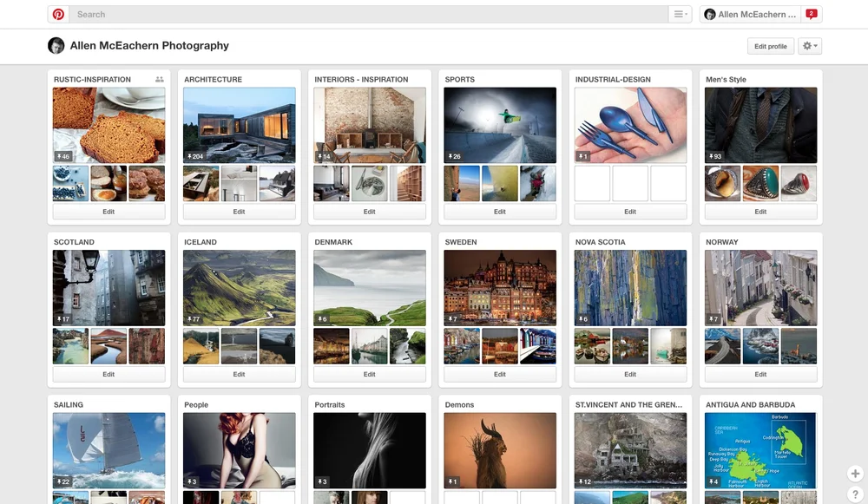The image size is (868, 504).
Task: Open the ICELAND board title
Action: point(201,242)
